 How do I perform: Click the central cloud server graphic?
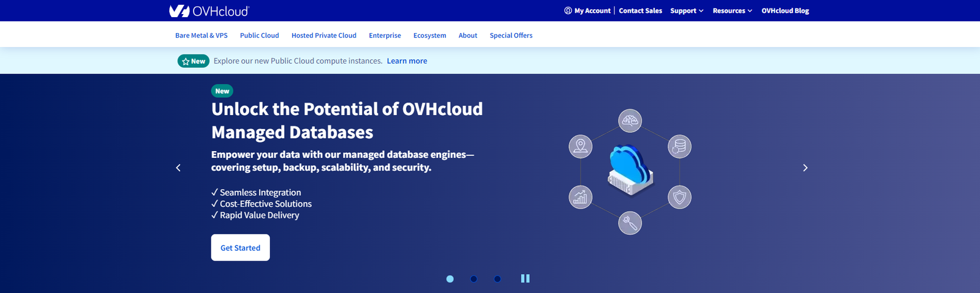630,170
